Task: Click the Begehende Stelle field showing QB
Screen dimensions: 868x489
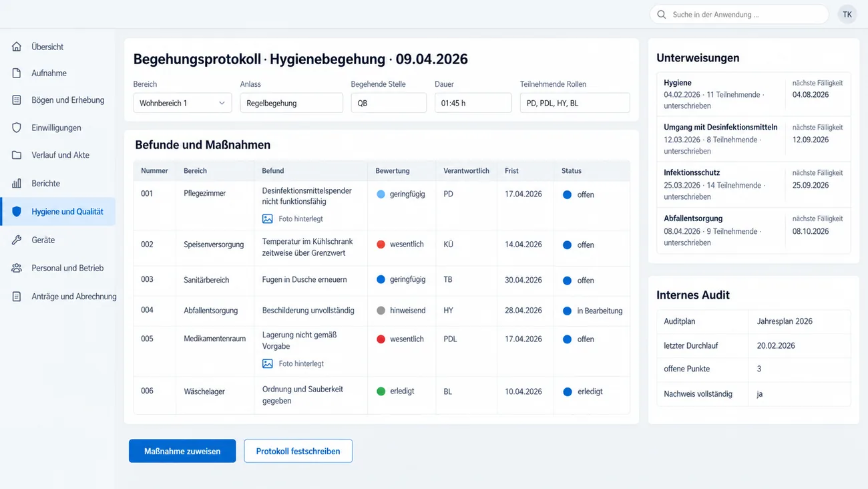Action: [x=389, y=103]
